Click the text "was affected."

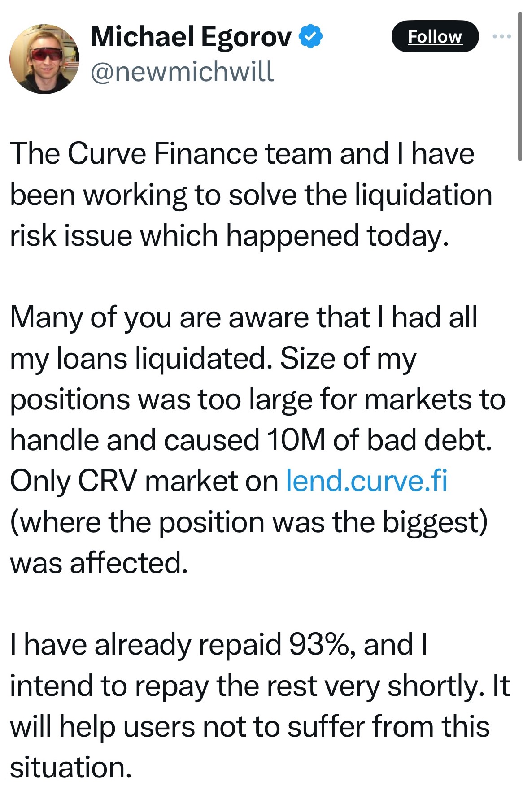(99, 563)
